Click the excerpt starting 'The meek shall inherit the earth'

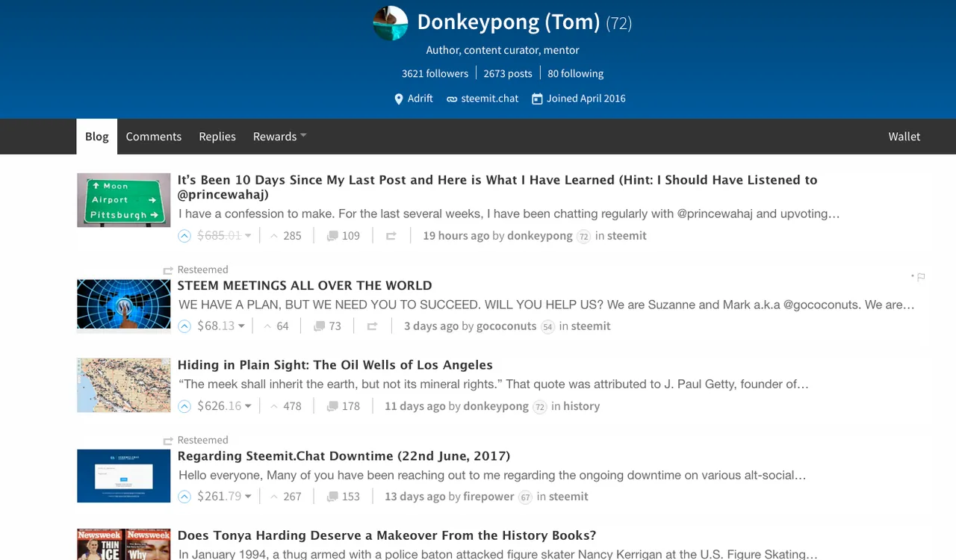pos(494,385)
